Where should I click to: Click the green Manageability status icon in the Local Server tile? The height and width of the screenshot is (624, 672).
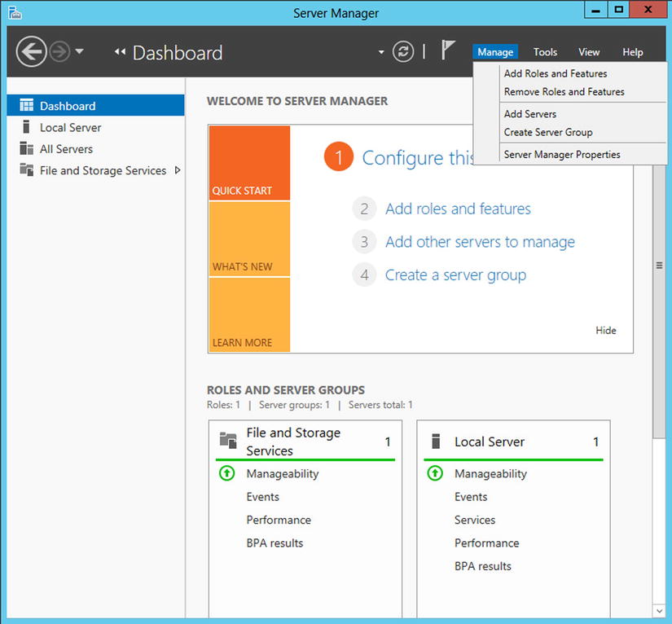point(435,473)
